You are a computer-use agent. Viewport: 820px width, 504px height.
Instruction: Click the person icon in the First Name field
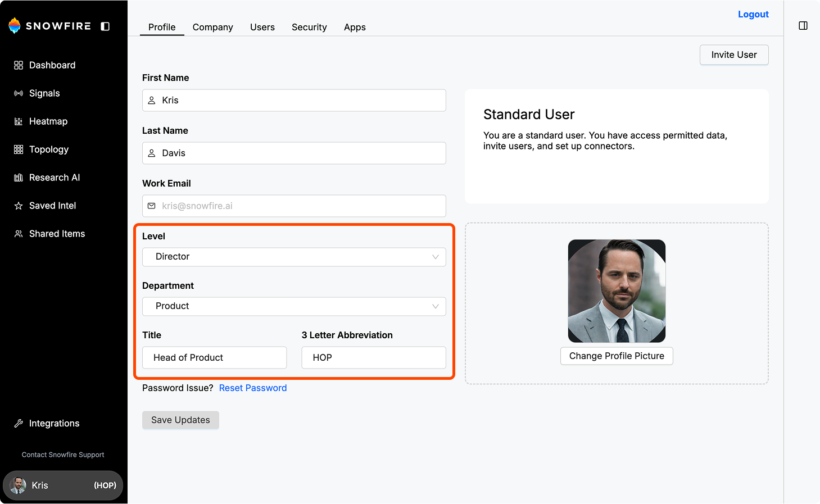coord(152,101)
